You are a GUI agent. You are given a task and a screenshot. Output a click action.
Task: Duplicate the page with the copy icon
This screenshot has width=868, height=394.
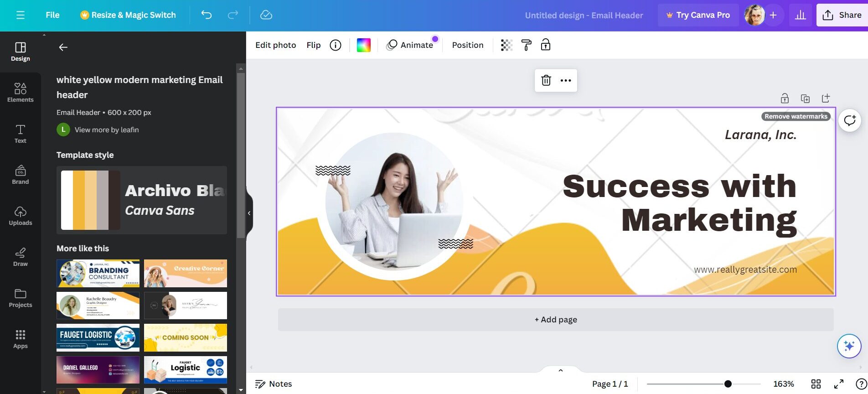point(805,98)
